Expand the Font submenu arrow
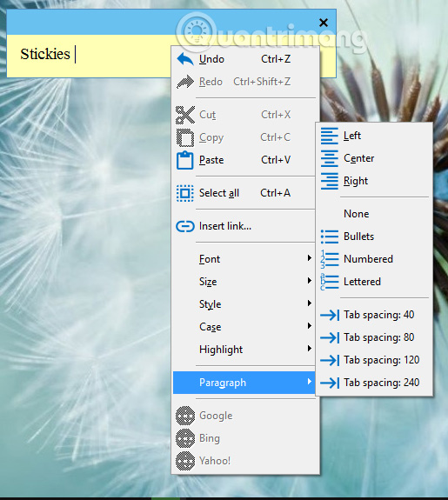This screenshot has height=500, width=448. pos(309,258)
